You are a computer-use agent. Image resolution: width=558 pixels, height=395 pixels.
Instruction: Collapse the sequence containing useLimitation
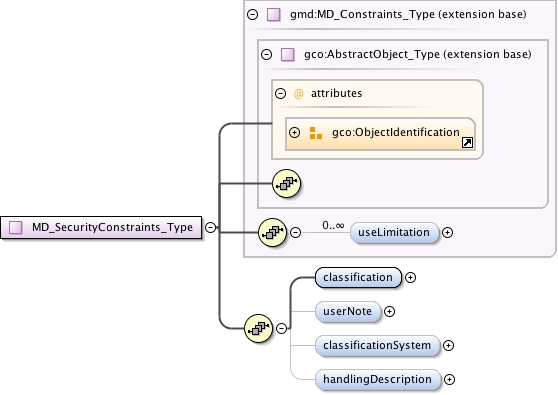(295, 232)
